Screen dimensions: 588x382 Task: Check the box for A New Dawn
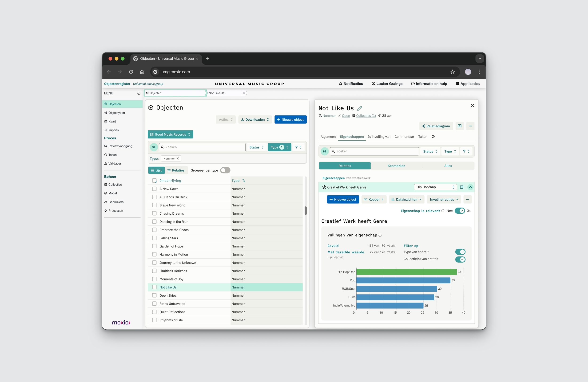pyautogui.click(x=155, y=189)
